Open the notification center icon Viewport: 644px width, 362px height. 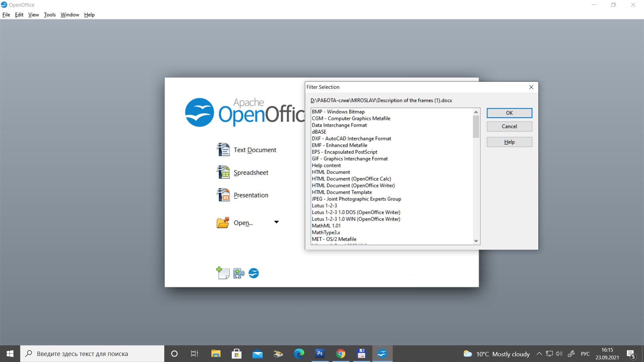[631, 354]
